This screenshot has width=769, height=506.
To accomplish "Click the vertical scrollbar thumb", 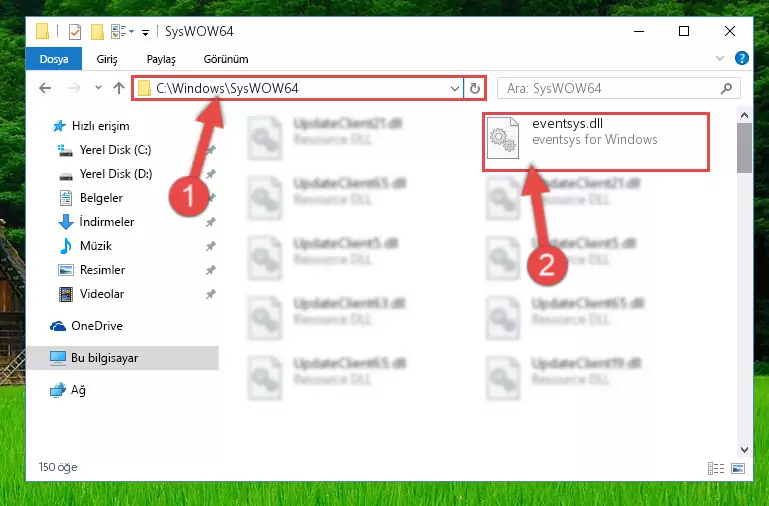I will pyautogui.click(x=744, y=148).
